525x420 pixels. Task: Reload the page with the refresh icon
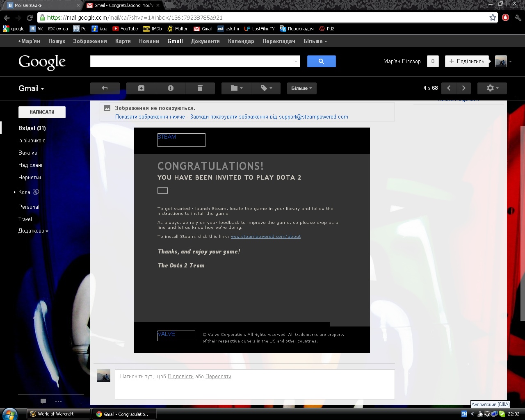coord(30,18)
